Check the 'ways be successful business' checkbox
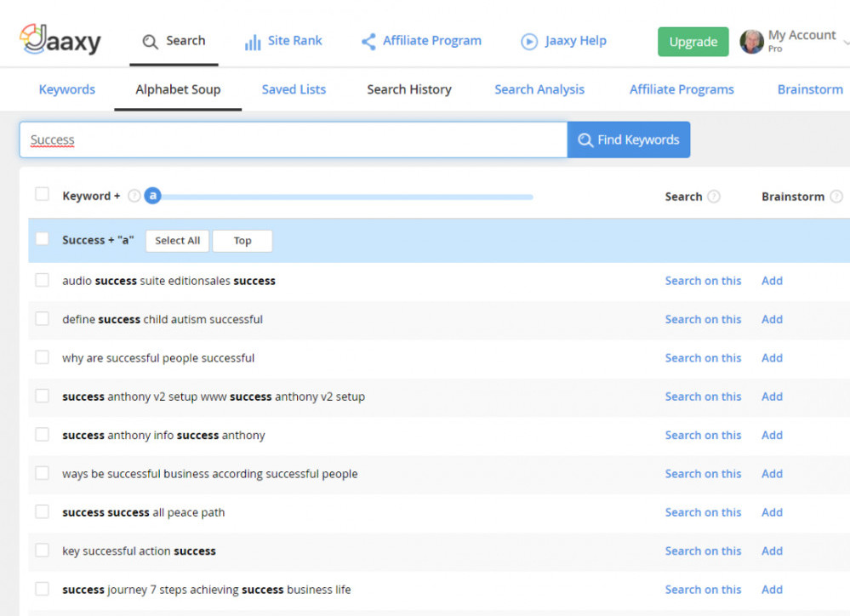850x616 pixels. tap(42, 473)
